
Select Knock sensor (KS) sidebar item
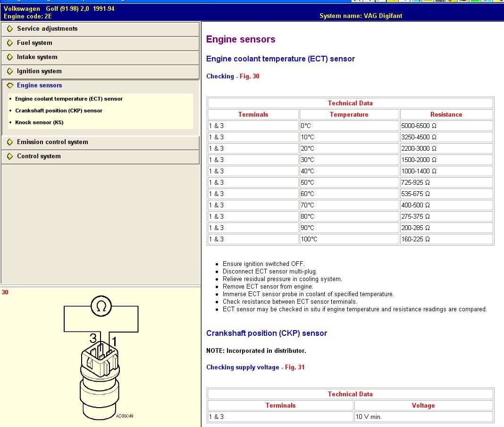tap(39, 123)
